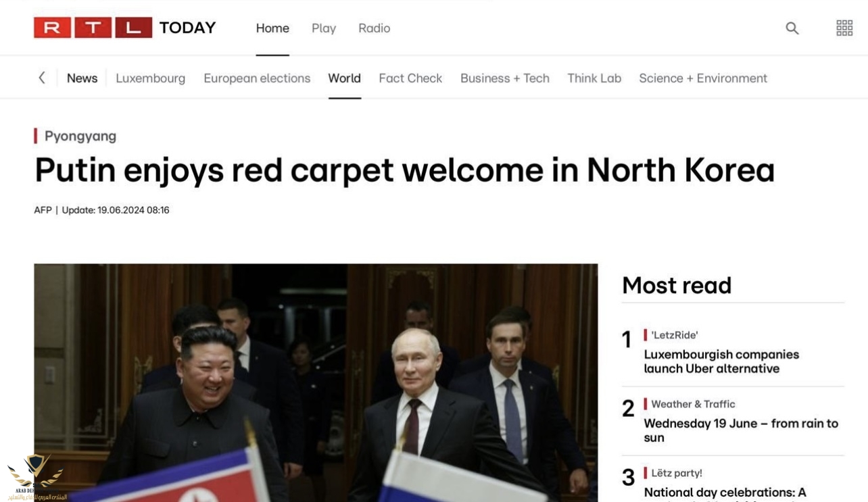The width and height of the screenshot is (868, 502).
Task: Open the National day celebrations article
Action: coord(725,493)
